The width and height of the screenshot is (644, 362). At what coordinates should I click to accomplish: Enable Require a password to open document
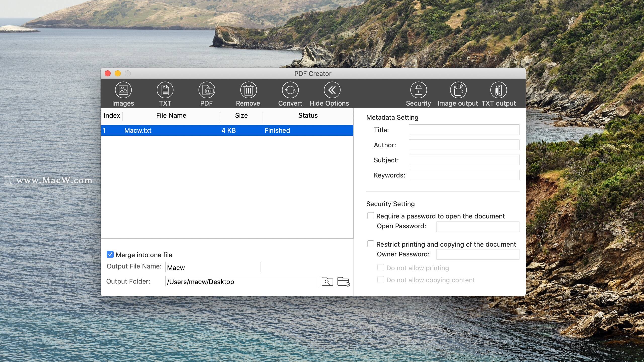tap(371, 216)
